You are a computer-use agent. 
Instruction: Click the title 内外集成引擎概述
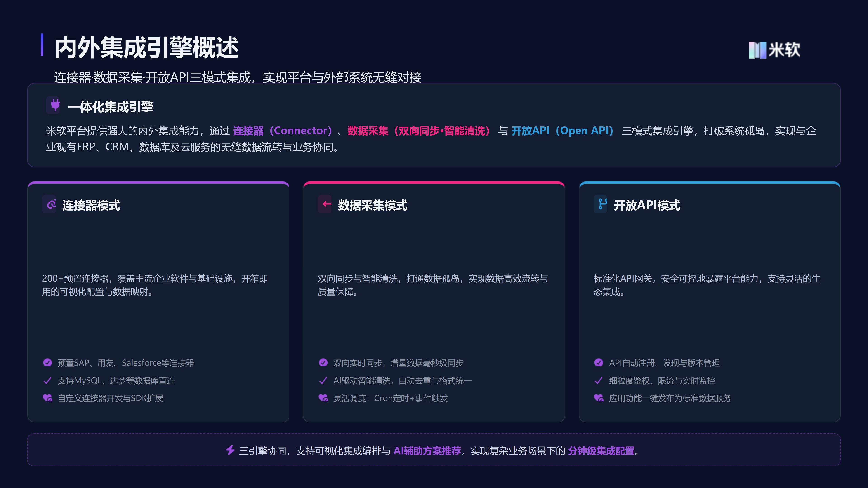click(x=146, y=47)
